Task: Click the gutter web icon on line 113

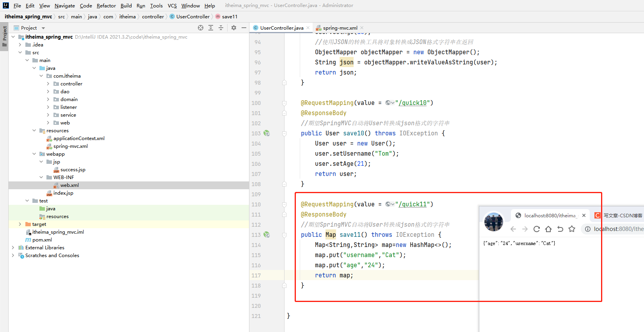Action: pos(267,235)
